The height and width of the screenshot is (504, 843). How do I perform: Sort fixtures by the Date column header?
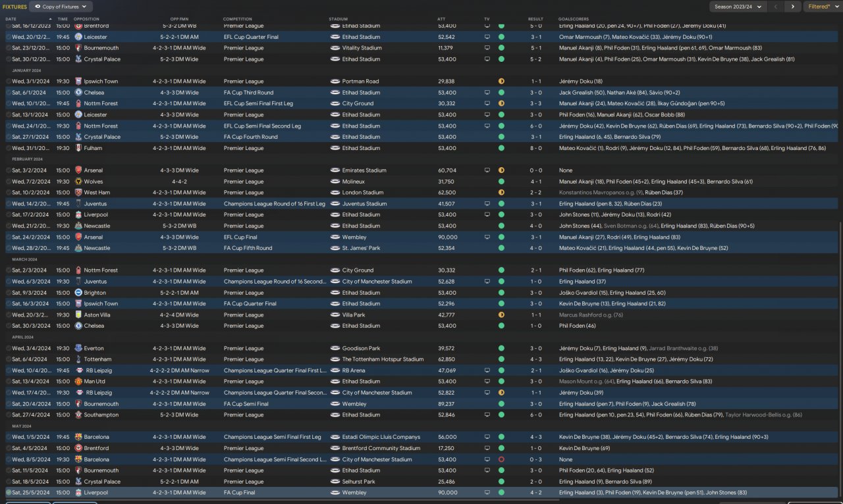(11, 19)
